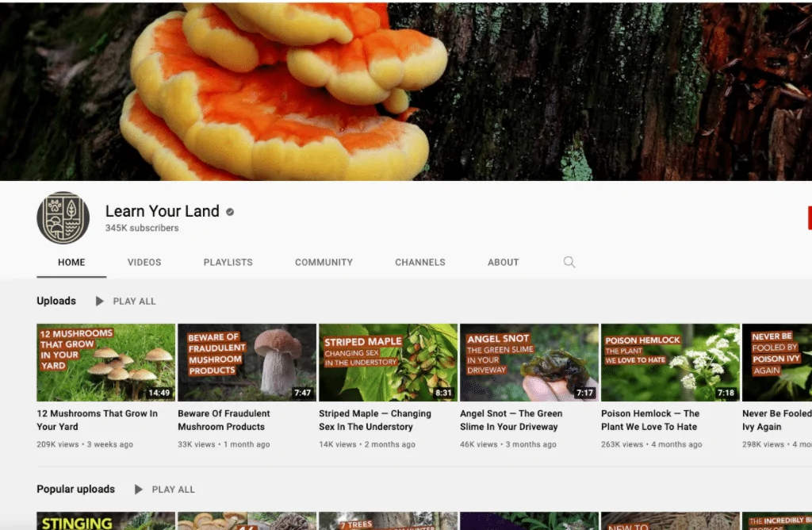The width and height of the screenshot is (812, 530).
Task: Click the orange mushroom channel banner image
Action: [x=406, y=92]
